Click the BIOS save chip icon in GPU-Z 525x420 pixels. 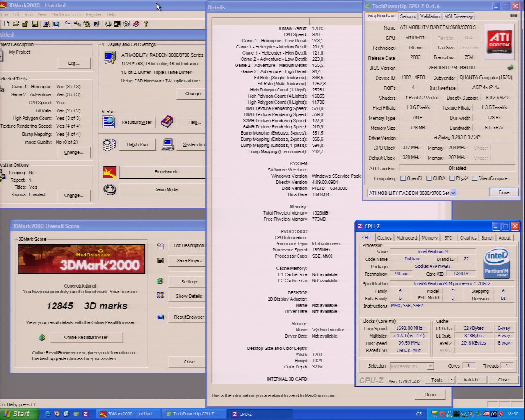[510, 68]
